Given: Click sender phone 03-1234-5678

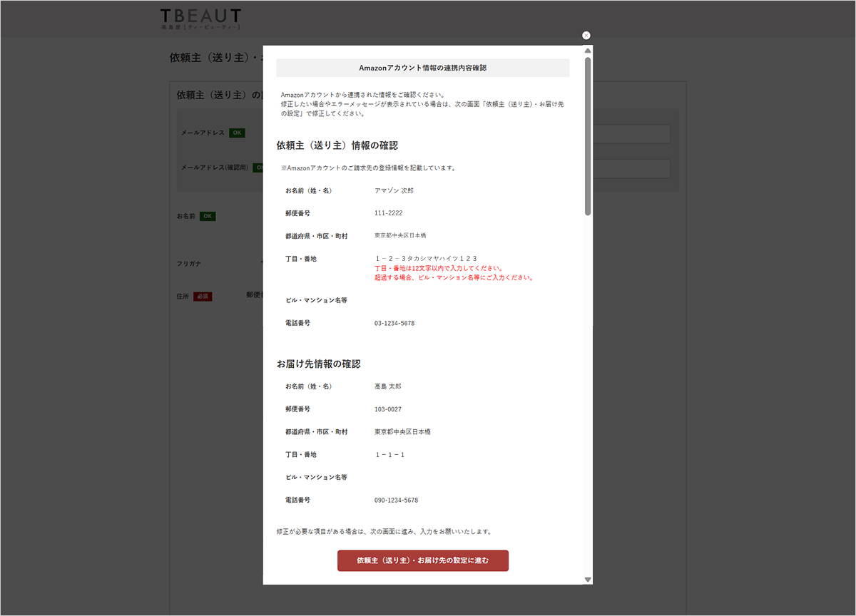Looking at the screenshot, I should [x=394, y=323].
